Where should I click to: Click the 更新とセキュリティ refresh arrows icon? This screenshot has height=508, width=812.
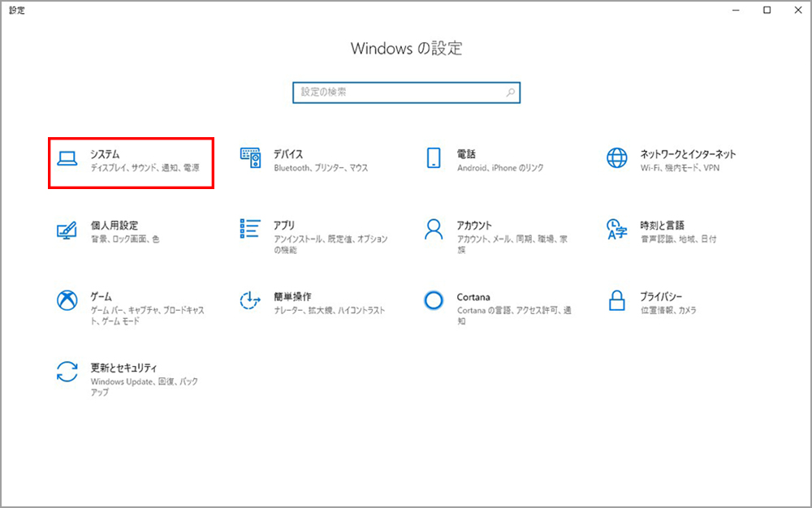point(67,372)
